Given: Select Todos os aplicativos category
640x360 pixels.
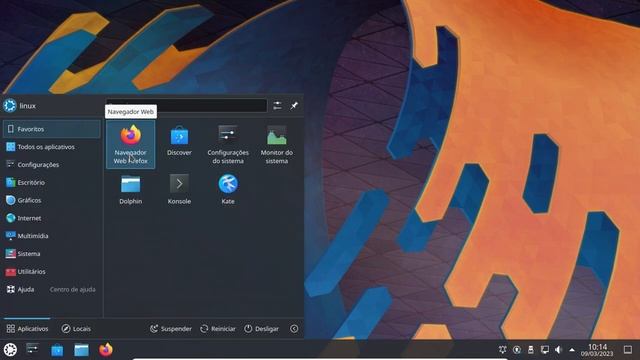Looking at the screenshot, I should pyautogui.click(x=51, y=147).
